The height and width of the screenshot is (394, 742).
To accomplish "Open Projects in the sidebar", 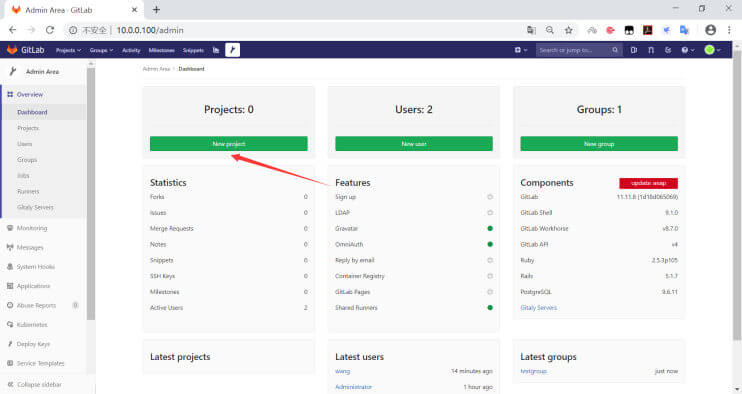I will pyautogui.click(x=28, y=128).
